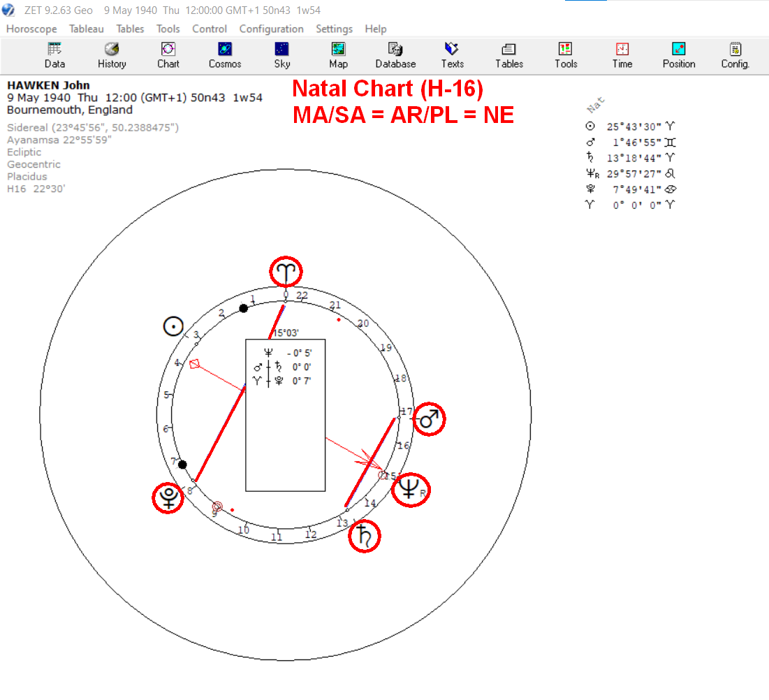The width and height of the screenshot is (769, 700).
Task: Select the Chart toolbar icon
Action: (168, 55)
